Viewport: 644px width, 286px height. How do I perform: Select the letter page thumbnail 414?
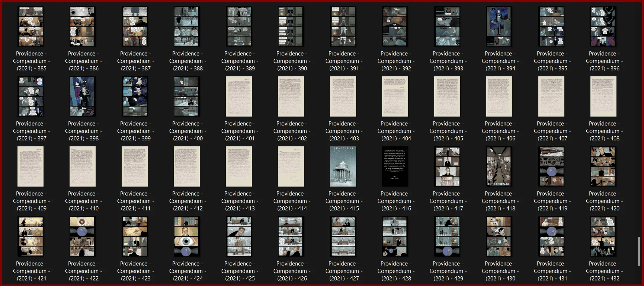[291, 166]
